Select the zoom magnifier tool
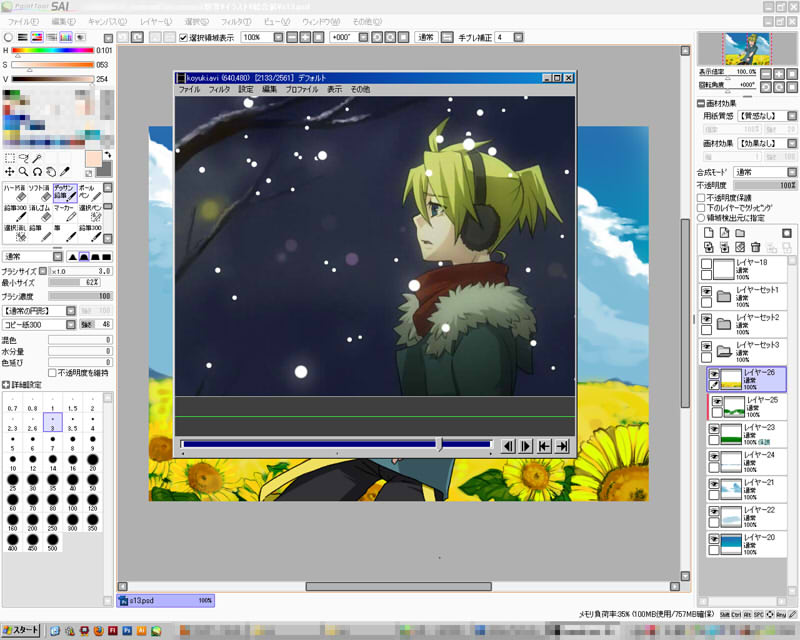 click(x=23, y=172)
